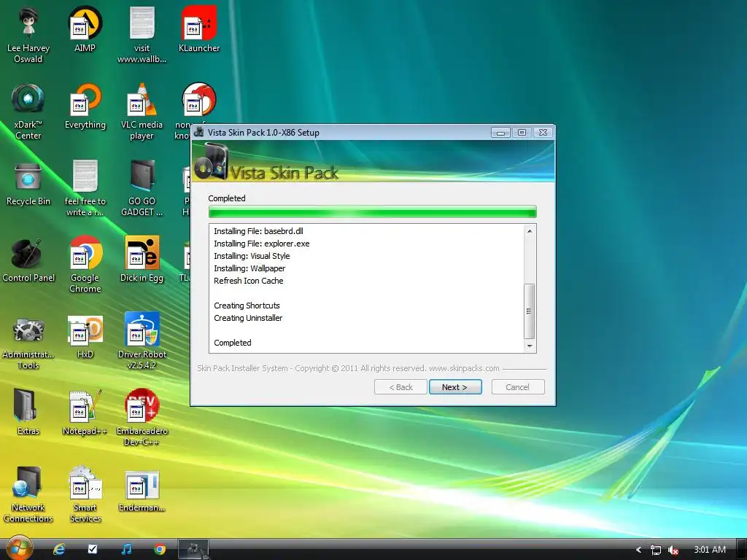This screenshot has width=747, height=560.
Task: Click the install log scroll-down arrow
Action: point(530,346)
